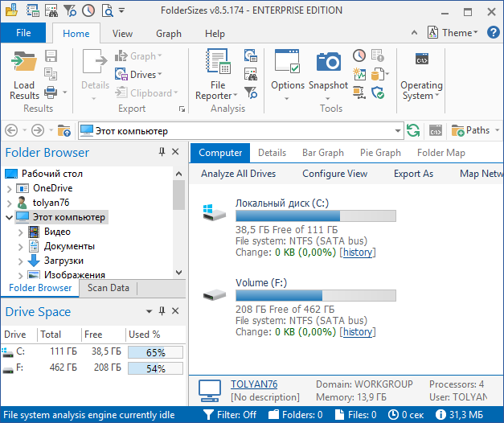This screenshot has height=423, width=504.
Task: Open the File Reporter tool
Action: pos(218,64)
